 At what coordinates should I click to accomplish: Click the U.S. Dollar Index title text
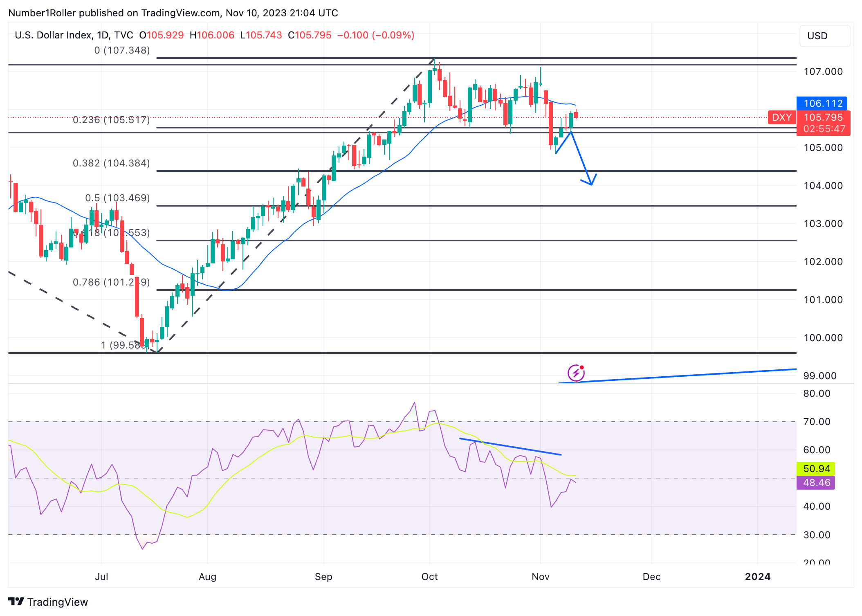[53, 35]
